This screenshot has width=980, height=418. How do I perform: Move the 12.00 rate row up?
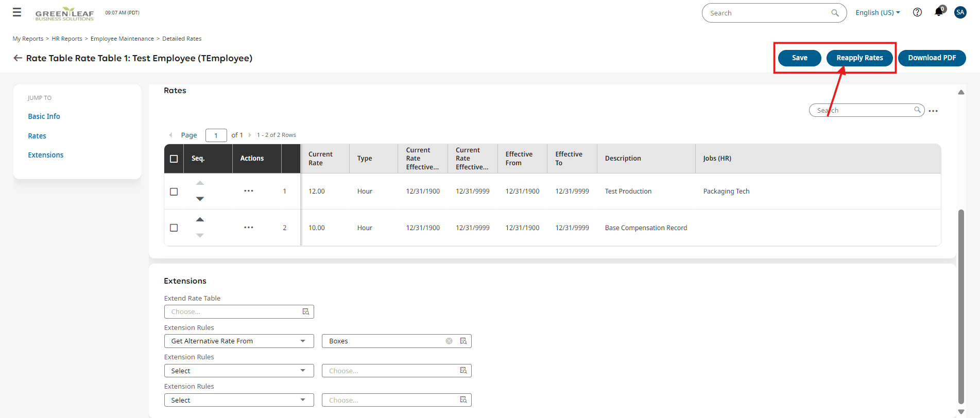pos(200,183)
